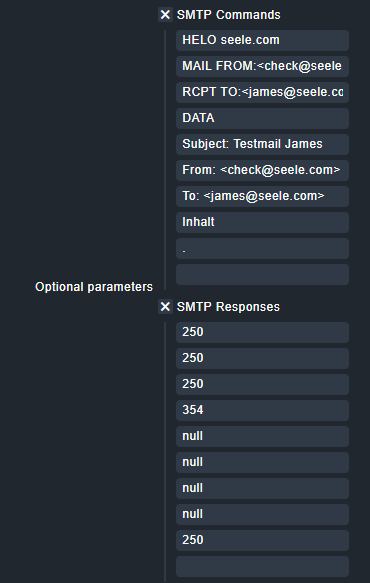The image size is (370, 583).
Task: Uncheck the SMTP Responses checkbox
Action: pyautogui.click(x=165, y=307)
